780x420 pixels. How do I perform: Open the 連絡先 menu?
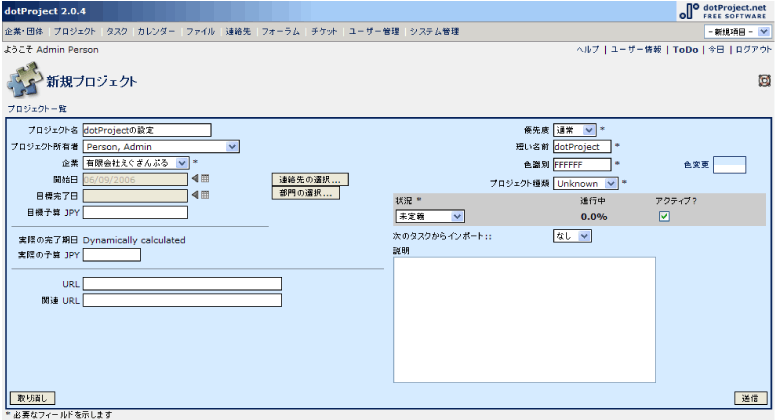pos(238,31)
